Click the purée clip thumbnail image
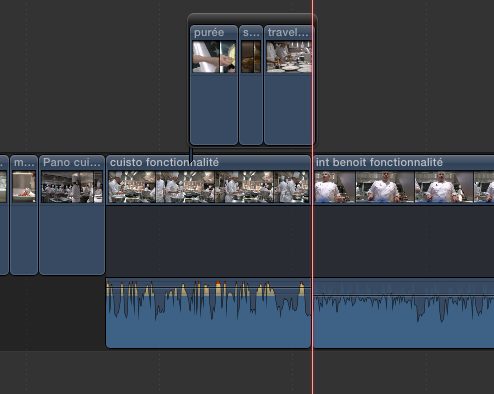This screenshot has height=394, width=494. pyautogui.click(x=214, y=56)
